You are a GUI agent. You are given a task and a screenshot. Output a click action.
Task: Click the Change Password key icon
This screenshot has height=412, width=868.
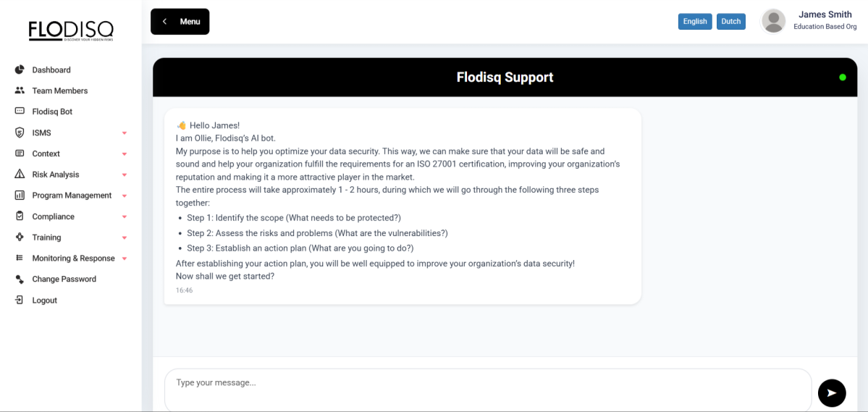[20, 279]
